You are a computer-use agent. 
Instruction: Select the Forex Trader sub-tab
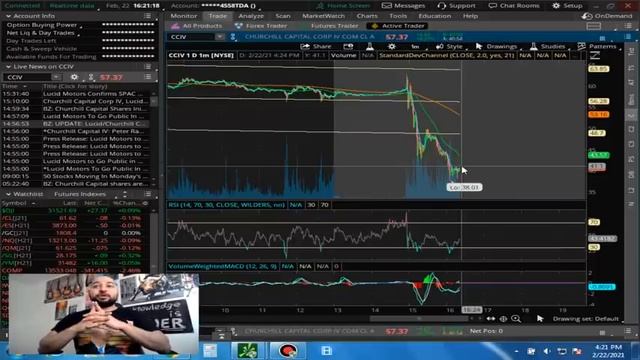[x=261, y=26]
